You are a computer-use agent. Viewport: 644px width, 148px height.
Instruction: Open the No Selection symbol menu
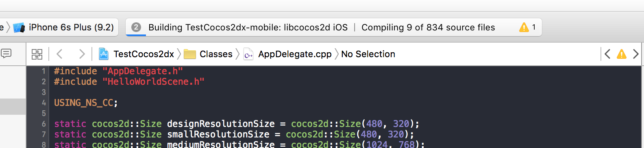(368, 54)
